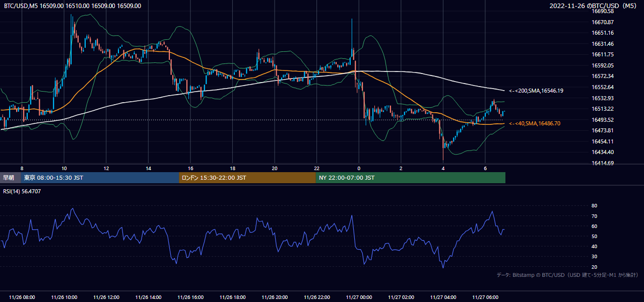
Task: Click RSI scale level 30
Action: point(595,257)
